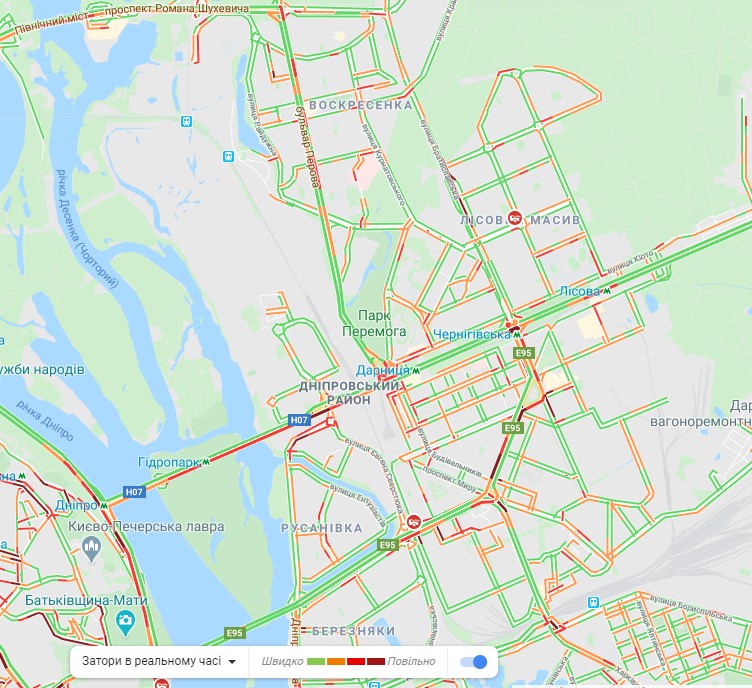This screenshot has height=688, width=752.
Task: Click the E95 route marker near Чернігівська
Action: click(x=523, y=353)
